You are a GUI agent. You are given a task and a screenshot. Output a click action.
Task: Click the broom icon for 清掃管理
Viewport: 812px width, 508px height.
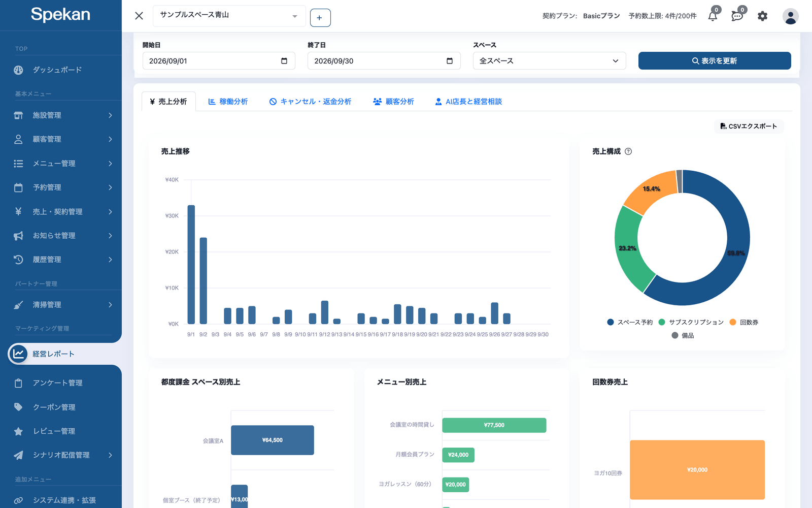pyautogui.click(x=18, y=305)
